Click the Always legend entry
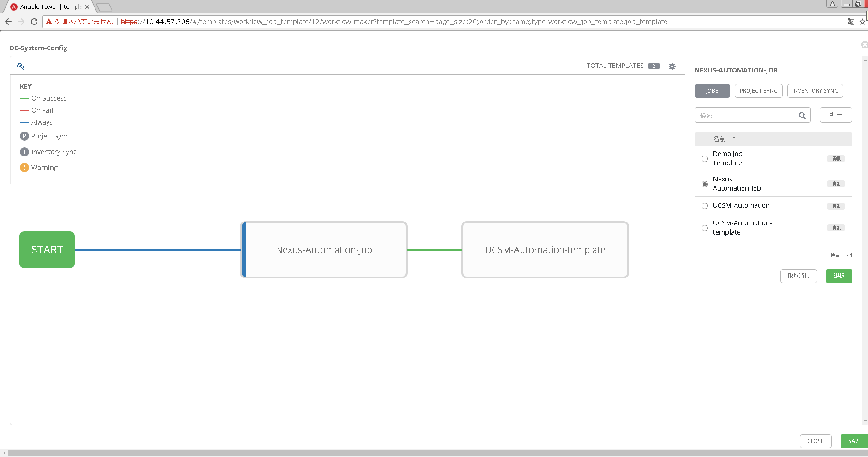The height and width of the screenshot is (457, 868). tap(36, 122)
